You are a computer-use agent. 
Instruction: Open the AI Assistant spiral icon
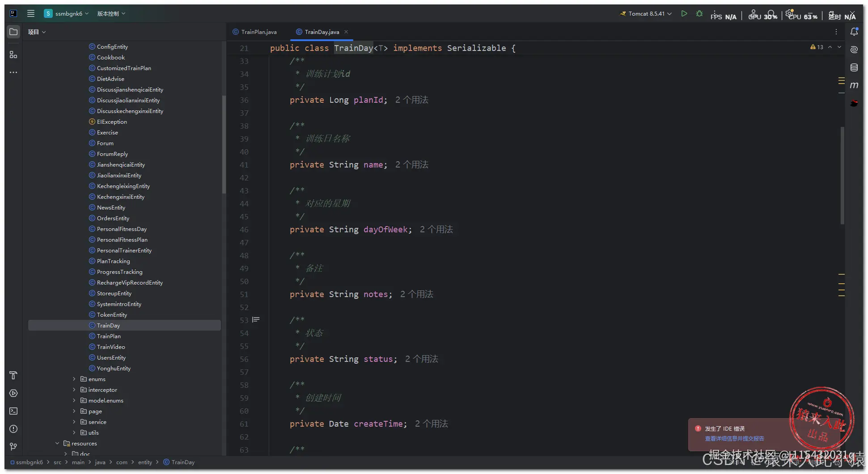pyautogui.click(x=854, y=50)
